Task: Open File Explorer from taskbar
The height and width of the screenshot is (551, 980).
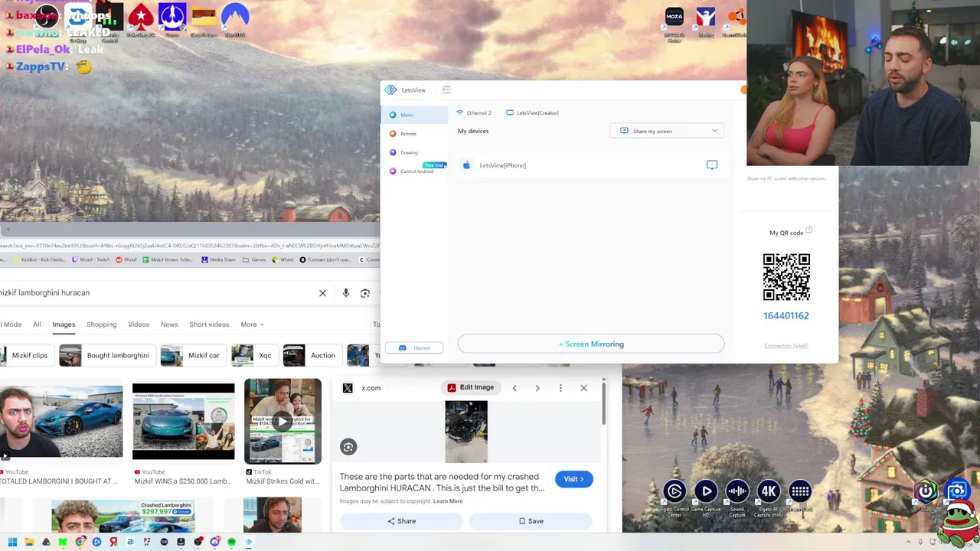Action: [x=29, y=543]
